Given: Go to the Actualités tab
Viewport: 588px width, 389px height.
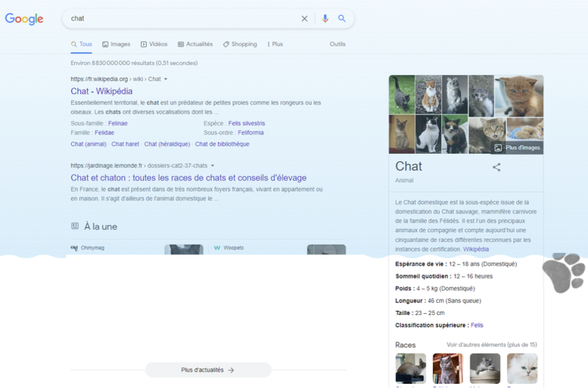Looking at the screenshot, I should tap(195, 44).
